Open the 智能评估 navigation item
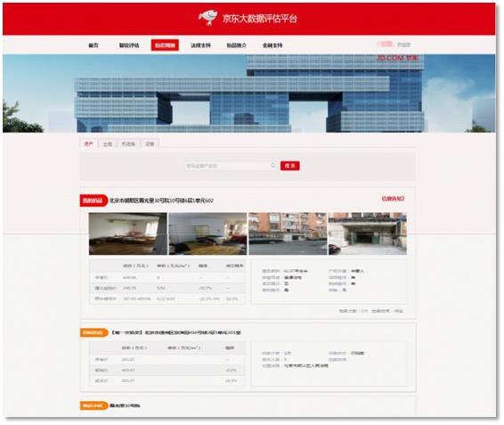 [x=129, y=45]
